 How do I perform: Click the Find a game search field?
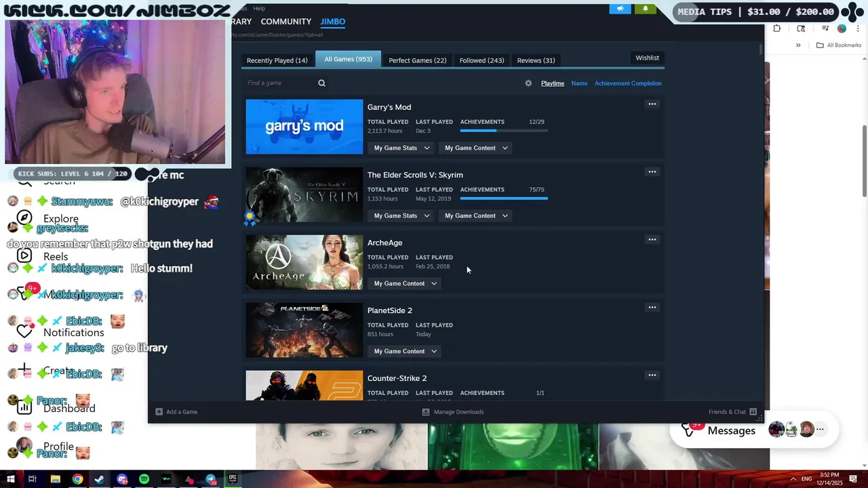click(x=281, y=83)
